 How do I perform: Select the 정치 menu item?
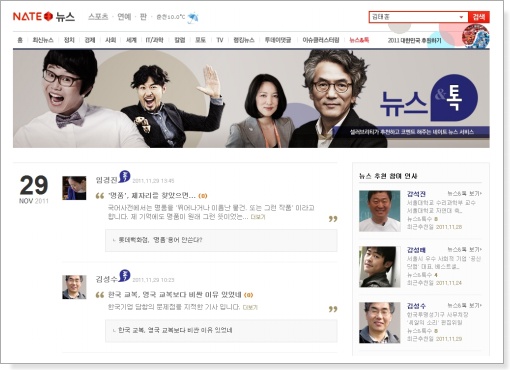[x=69, y=40]
